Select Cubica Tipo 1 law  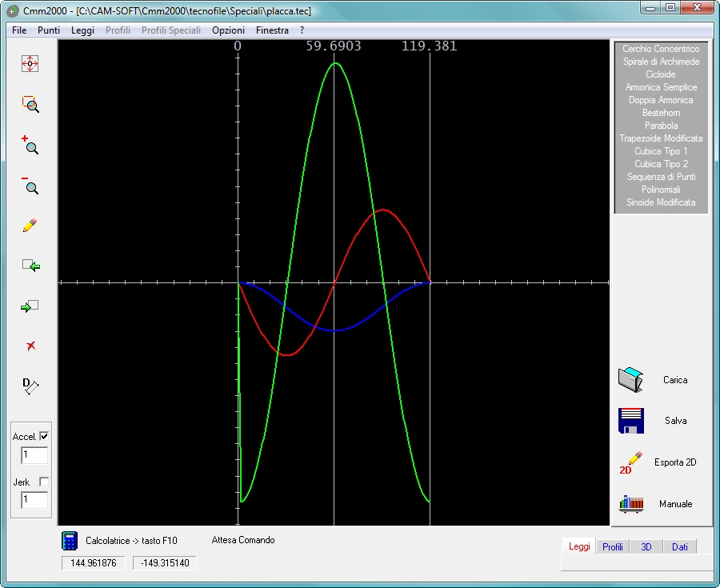[x=661, y=151]
